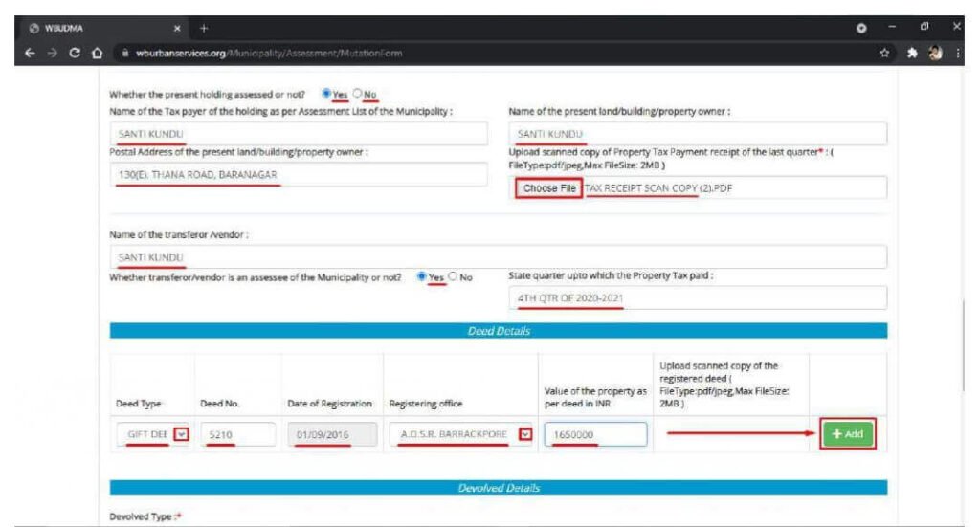Edit the postal address field
Screen dimensions: 980x527
(x=299, y=174)
